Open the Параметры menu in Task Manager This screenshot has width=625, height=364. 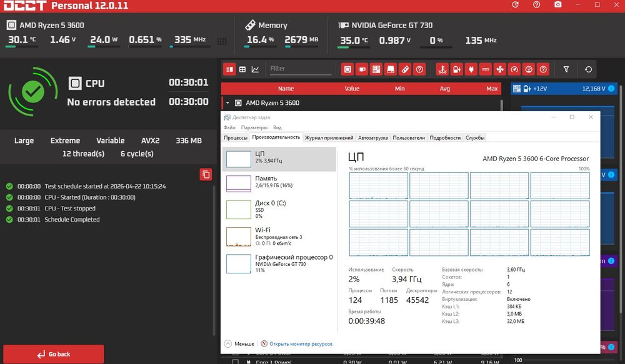coord(254,127)
